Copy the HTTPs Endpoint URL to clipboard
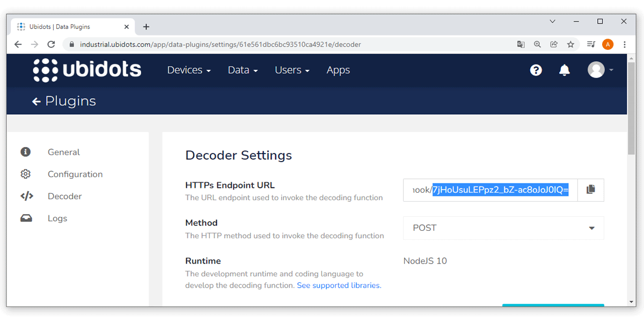This screenshot has width=644, height=322. coord(591,190)
